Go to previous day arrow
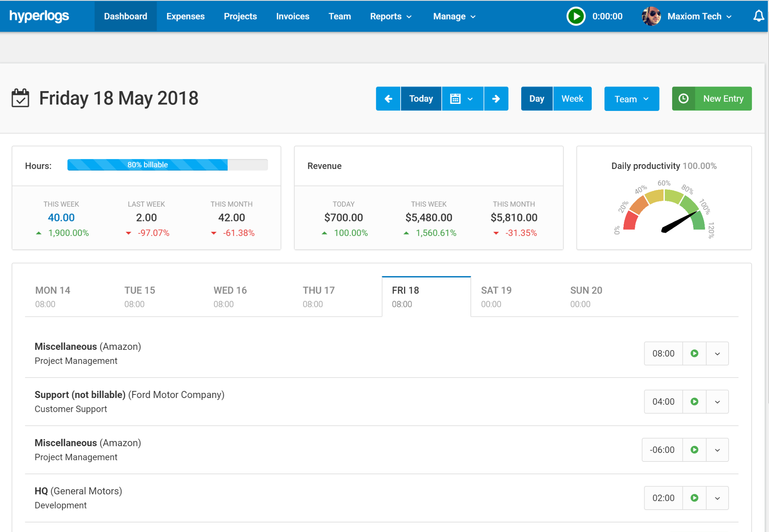The image size is (769, 532). click(388, 99)
